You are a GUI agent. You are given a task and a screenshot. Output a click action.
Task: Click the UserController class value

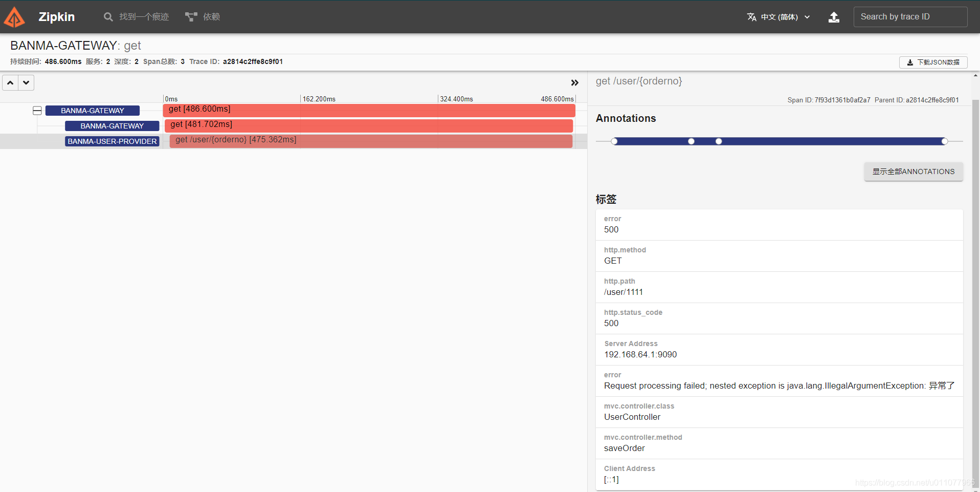[x=632, y=417]
